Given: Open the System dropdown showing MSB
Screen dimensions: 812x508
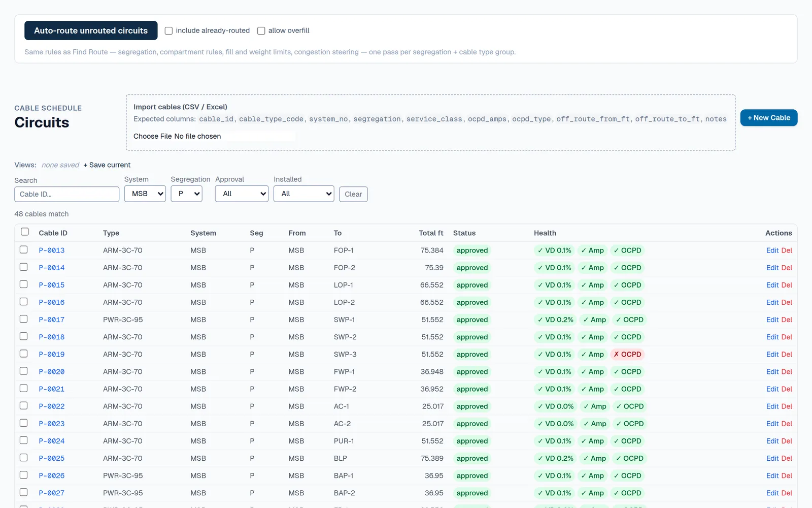Looking at the screenshot, I should (145, 194).
